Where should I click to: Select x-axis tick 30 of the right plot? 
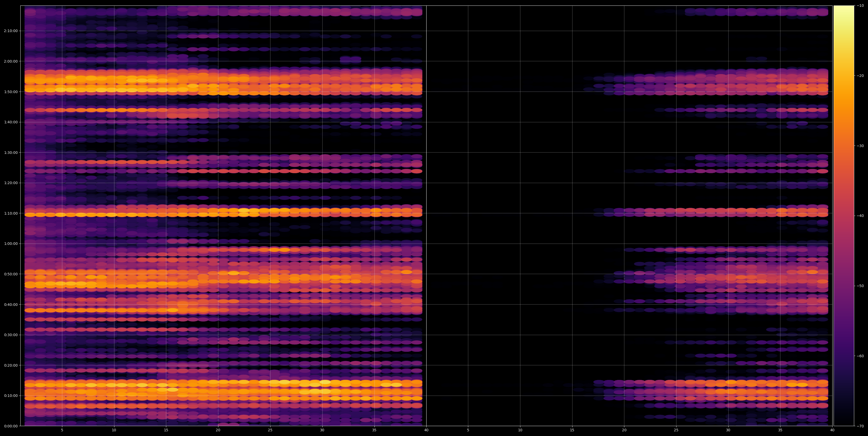(728, 430)
